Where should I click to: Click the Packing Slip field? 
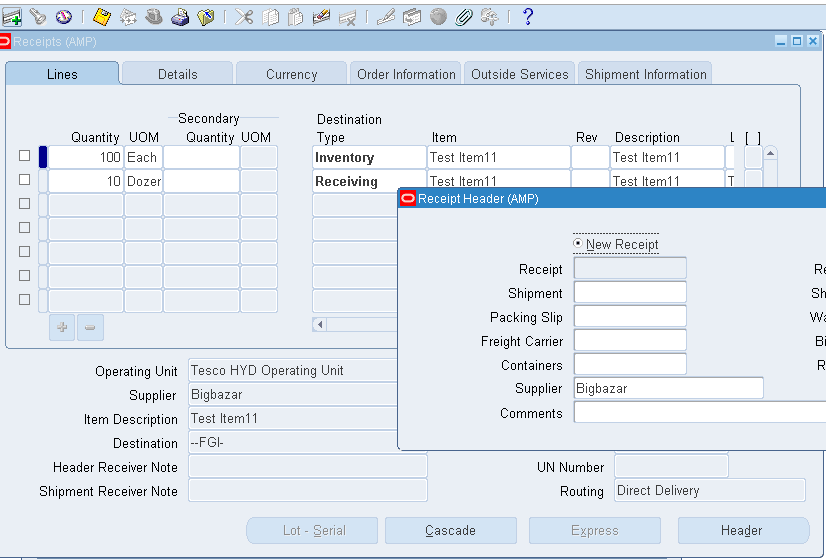(630, 316)
